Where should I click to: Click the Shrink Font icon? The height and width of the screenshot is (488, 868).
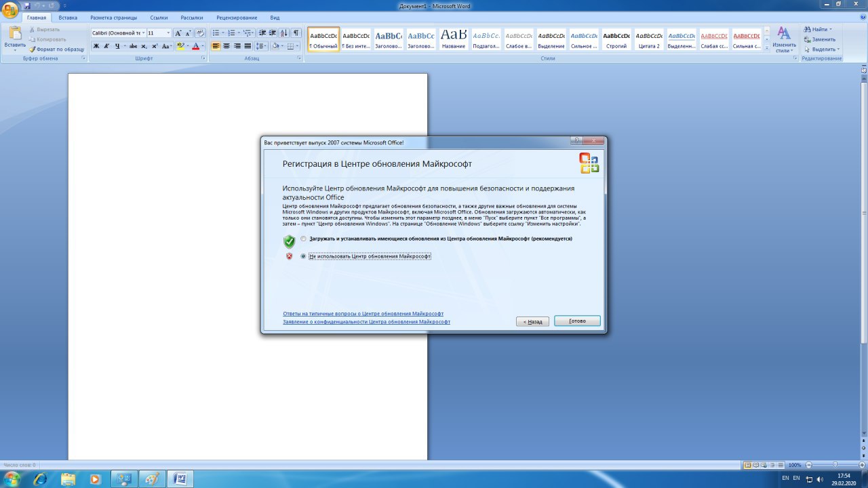tap(189, 33)
